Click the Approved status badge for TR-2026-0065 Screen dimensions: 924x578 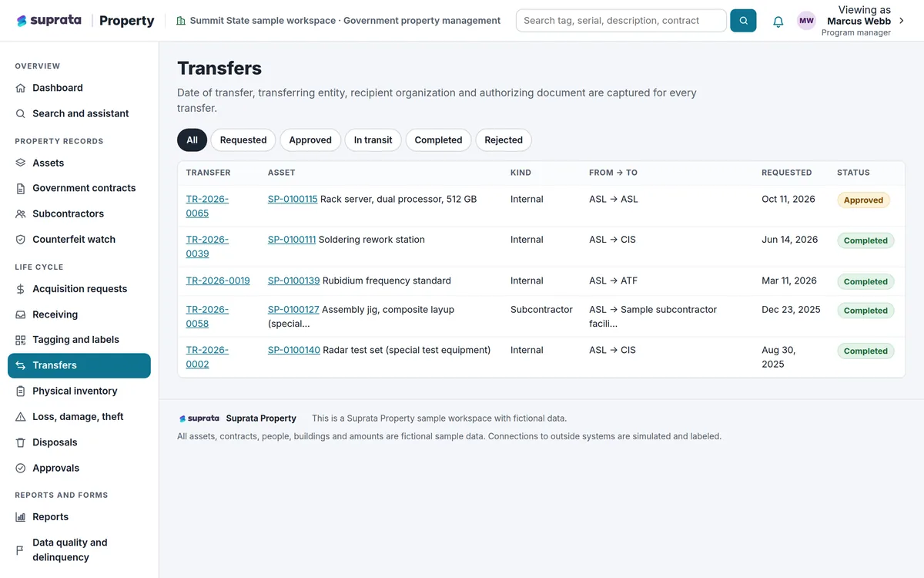pos(863,200)
